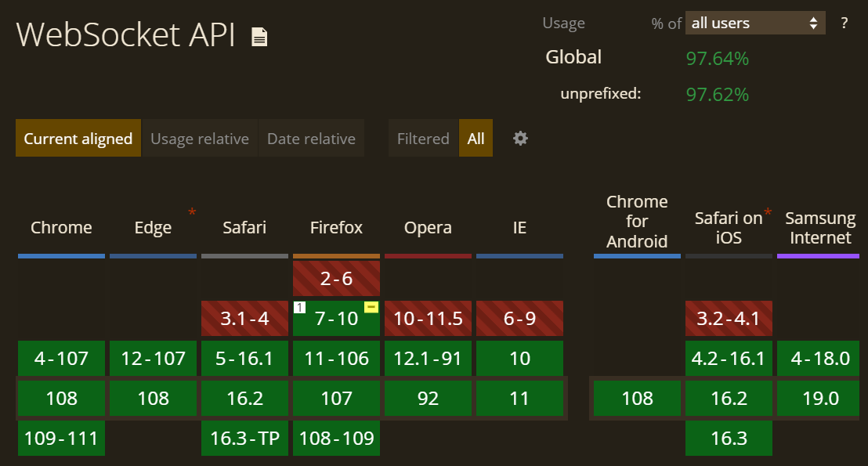Select current Safari 16.2 cell
Screen dimensions: 868x466
click(244, 398)
